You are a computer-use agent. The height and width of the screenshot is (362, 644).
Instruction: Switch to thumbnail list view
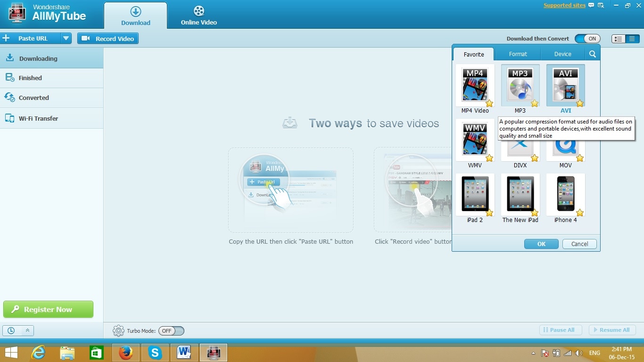pyautogui.click(x=619, y=39)
